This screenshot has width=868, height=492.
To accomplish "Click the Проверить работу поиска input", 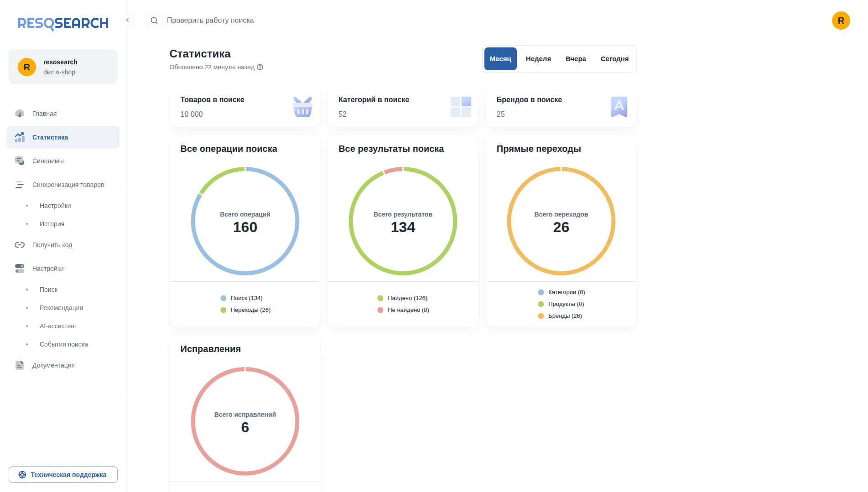I will click(210, 21).
